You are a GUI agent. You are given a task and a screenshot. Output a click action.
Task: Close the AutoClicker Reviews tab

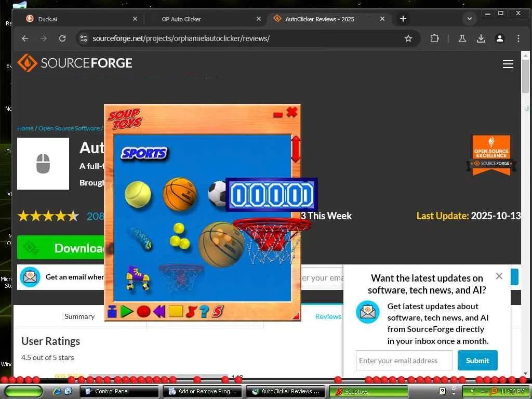click(x=382, y=19)
